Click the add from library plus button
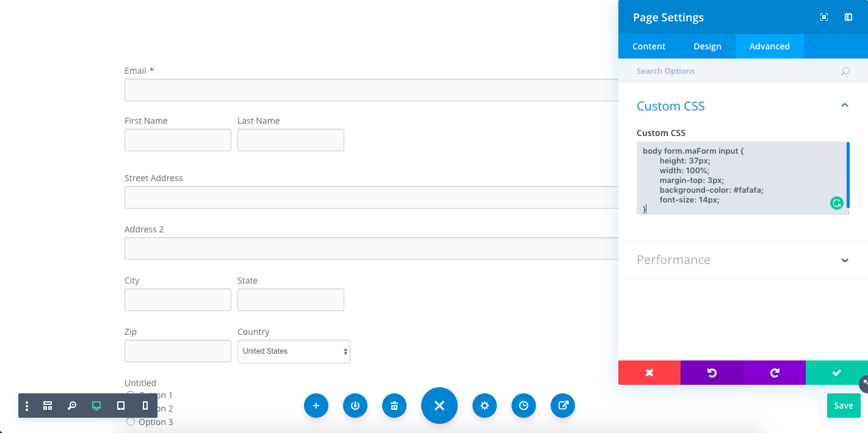Screen dimensions: 868x433 coord(316,406)
